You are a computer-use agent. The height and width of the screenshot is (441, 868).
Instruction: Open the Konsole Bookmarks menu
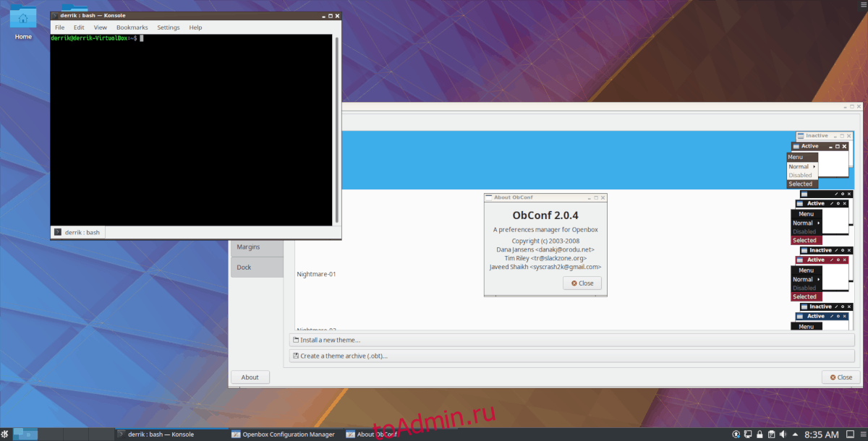[132, 27]
